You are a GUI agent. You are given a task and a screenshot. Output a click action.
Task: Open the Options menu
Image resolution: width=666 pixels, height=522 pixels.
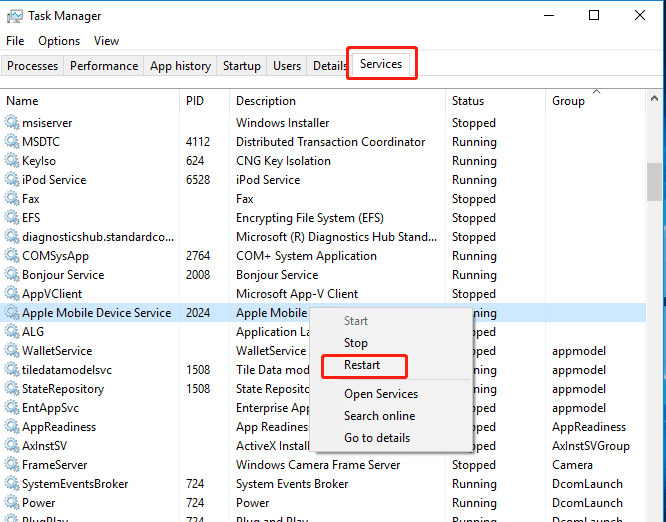(x=59, y=41)
